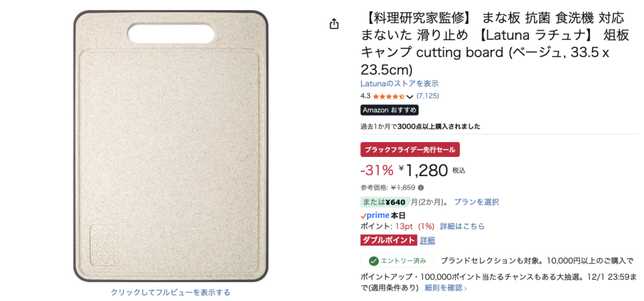Screen dimensions: 644x301
Task: Click the star rating icons
Action: 389,96
